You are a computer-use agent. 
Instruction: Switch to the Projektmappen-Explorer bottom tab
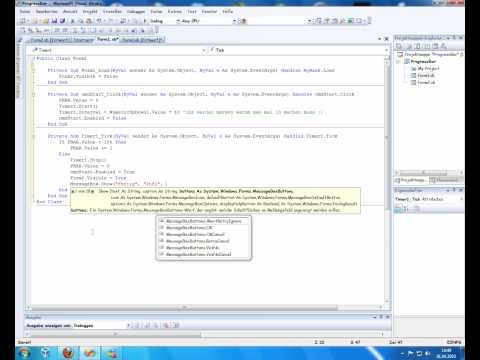[411, 180]
